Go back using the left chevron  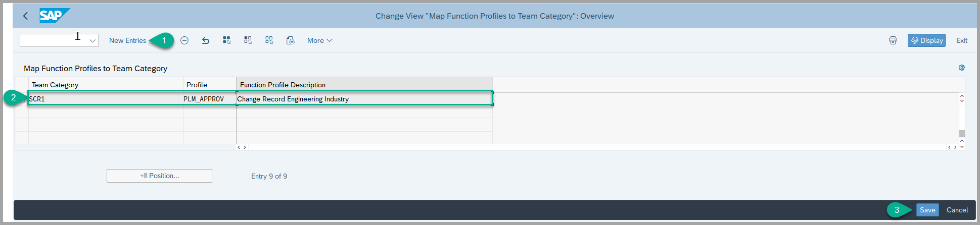(x=26, y=16)
